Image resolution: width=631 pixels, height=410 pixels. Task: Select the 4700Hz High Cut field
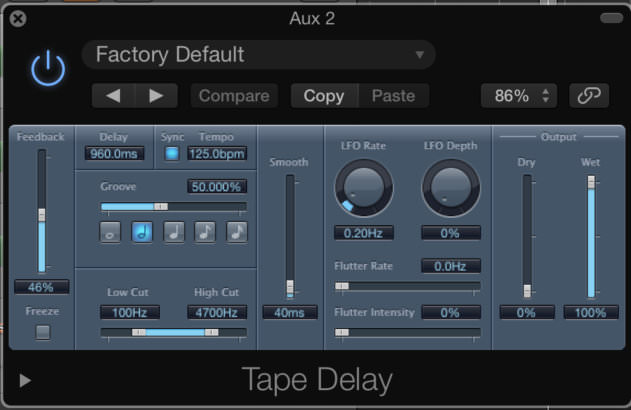point(217,312)
